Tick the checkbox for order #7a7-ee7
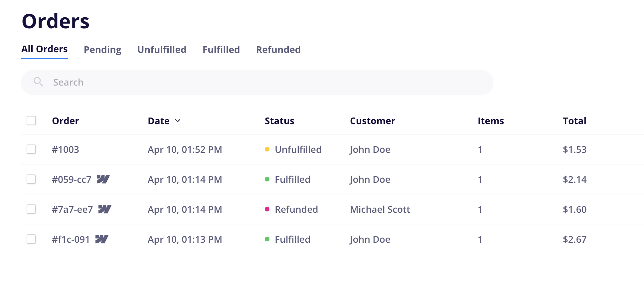The height and width of the screenshot is (287, 644). click(31, 209)
